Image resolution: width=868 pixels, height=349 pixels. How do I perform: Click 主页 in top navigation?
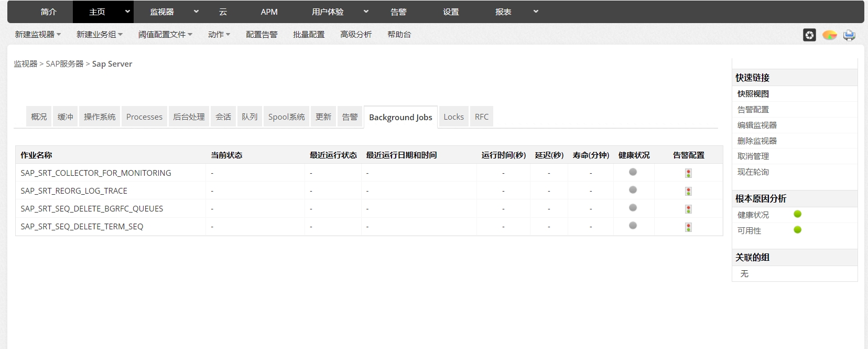coord(97,12)
